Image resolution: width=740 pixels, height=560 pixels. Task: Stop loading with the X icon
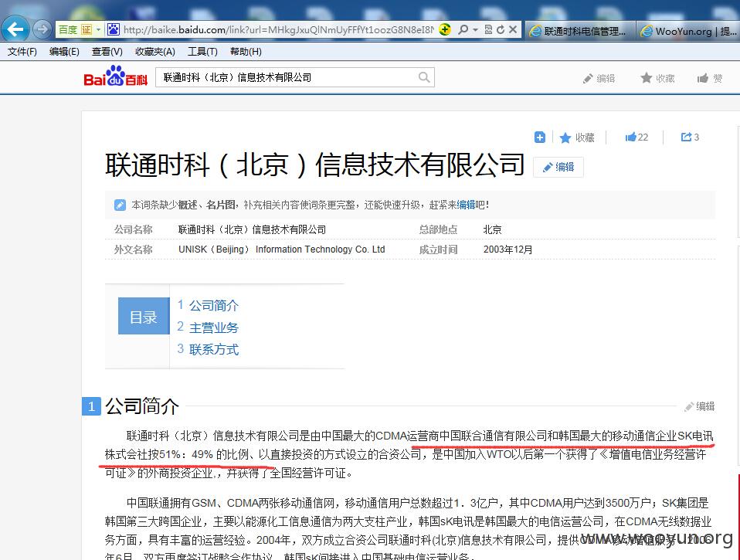click(513, 29)
